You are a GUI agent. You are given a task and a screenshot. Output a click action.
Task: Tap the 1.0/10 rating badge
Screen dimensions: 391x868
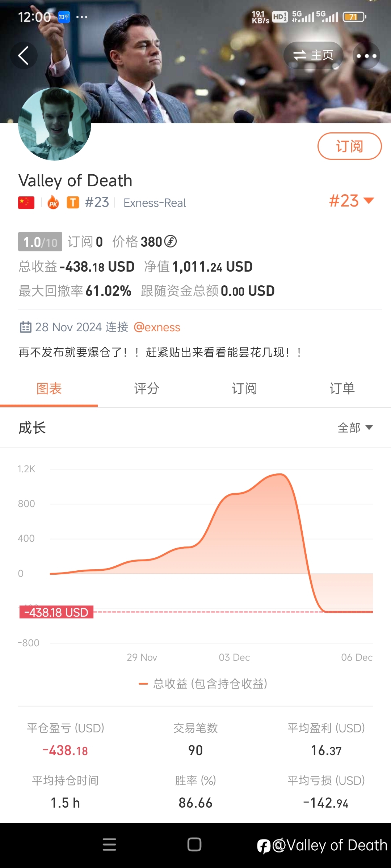click(x=40, y=242)
